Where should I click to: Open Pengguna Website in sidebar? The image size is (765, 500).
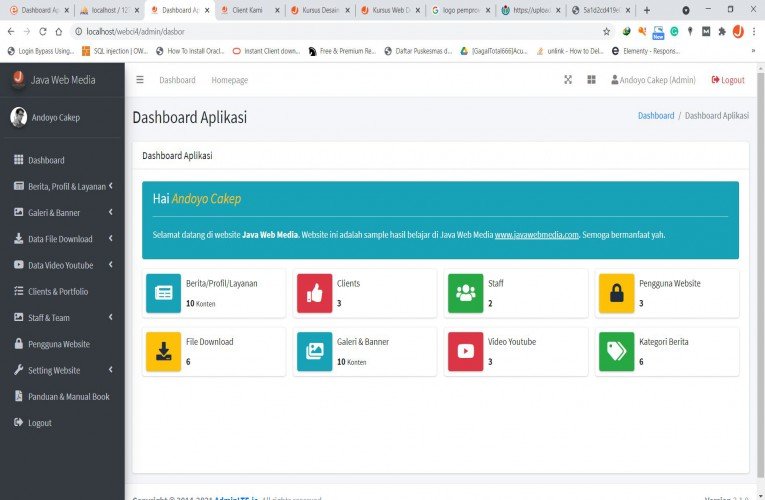[62, 344]
